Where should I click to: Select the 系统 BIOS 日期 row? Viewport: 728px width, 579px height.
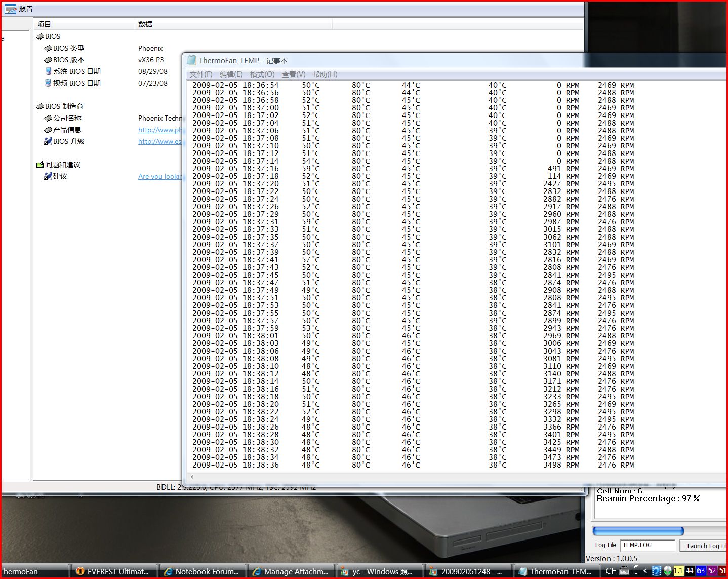(x=108, y=71)
